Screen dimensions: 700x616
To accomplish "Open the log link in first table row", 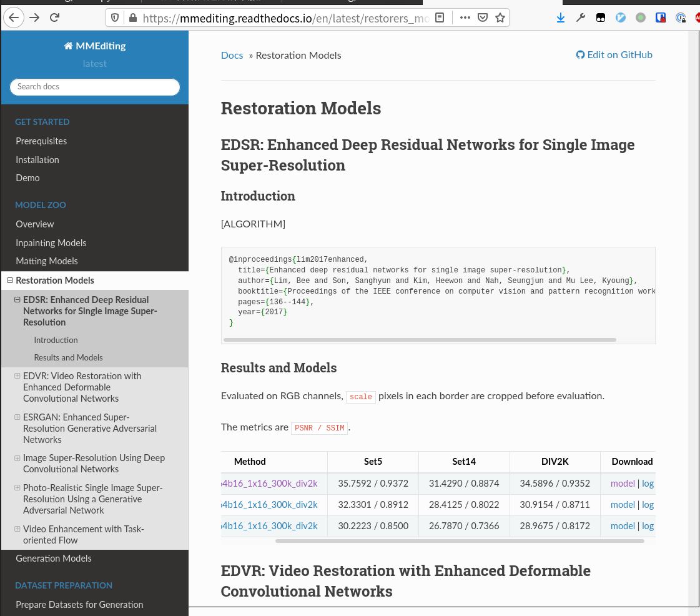I will click(648, 483).
